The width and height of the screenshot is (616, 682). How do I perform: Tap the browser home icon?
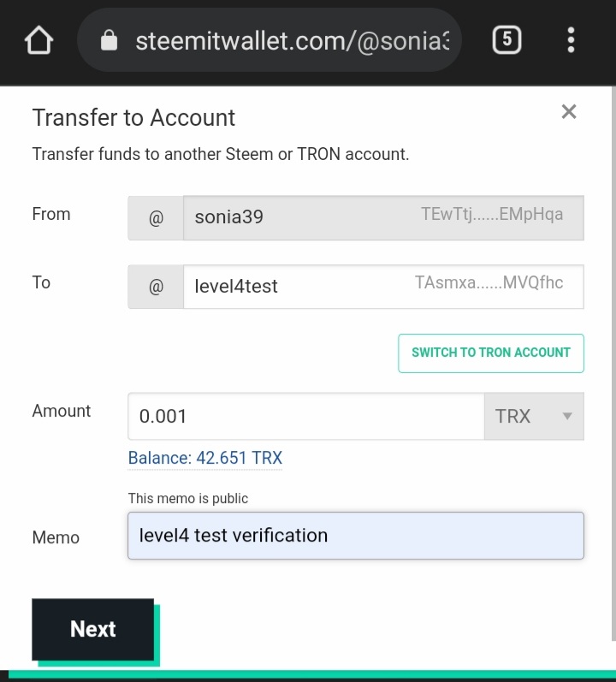point(39,40)
